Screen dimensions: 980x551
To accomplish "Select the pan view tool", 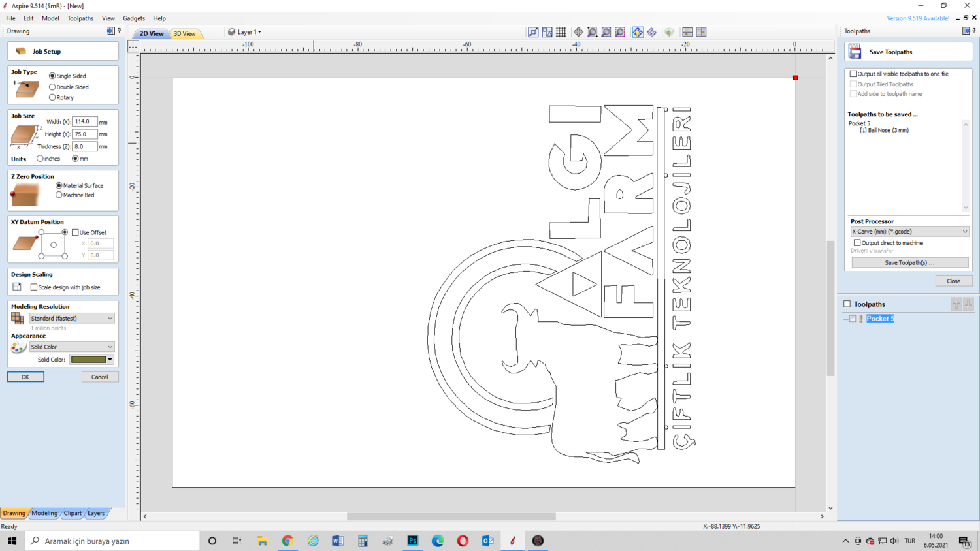I will coord(578,32).
